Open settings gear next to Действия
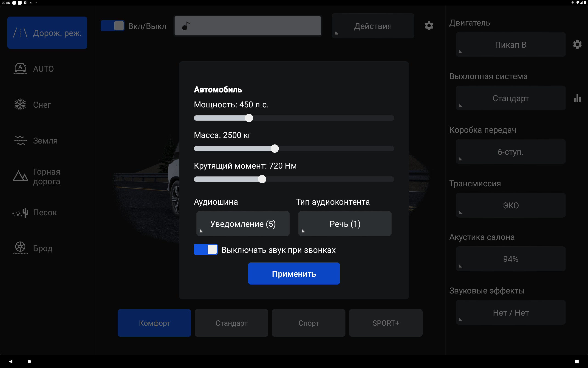The image size is (588, 368). pyautogui.click(x=429, y=26)
